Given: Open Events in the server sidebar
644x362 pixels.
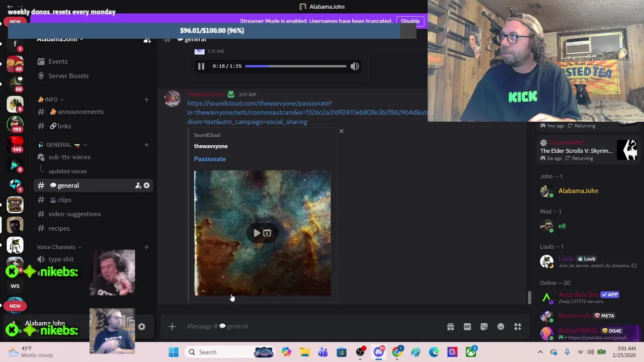Looking at the screenshot, I should [58, 61].
